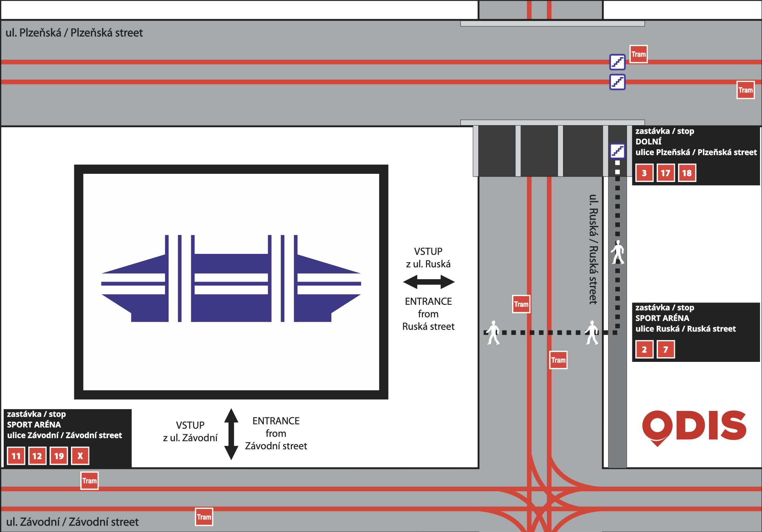Click the Tram sign at the far right edge
Screen dimensions: 762x532
[x=745, y=90]
